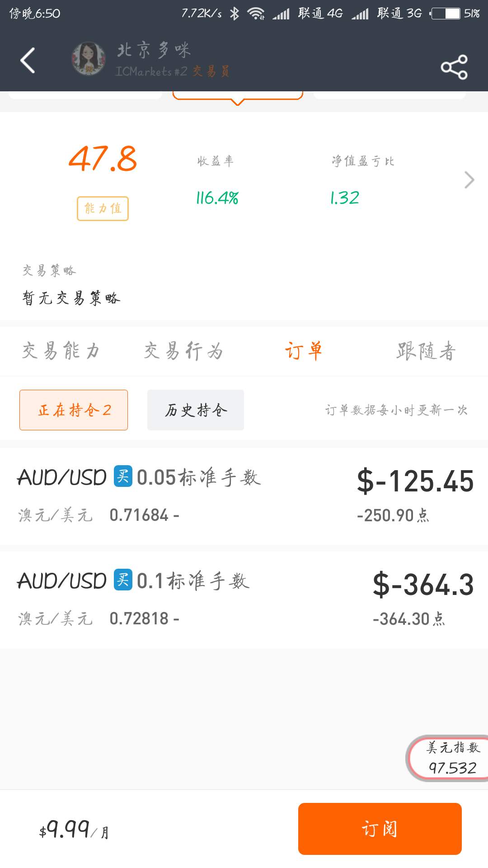Tap the blue buy badge on 0.1 lot order
This screenshot has width=488, height=868.
tap(123, 580)
